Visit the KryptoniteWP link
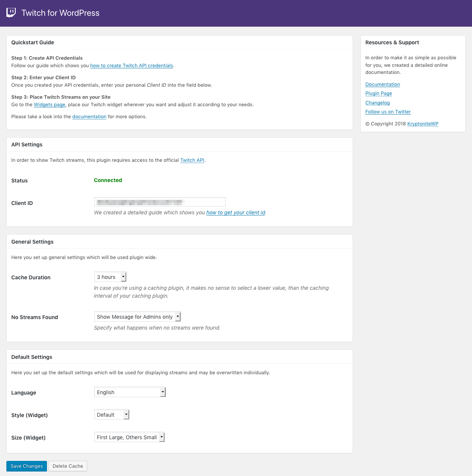Image resolution: width=472 pixels, height=476 pixels. pyautogui.click(x=423, y=124)
